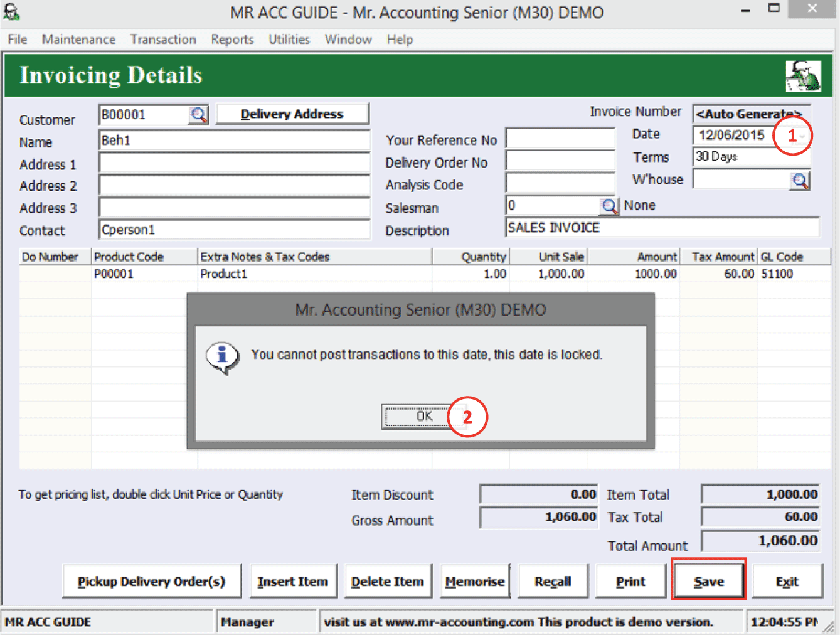Click the Item Discount value 0.00
The image size is (840, 635).
[x=539, y=494]
